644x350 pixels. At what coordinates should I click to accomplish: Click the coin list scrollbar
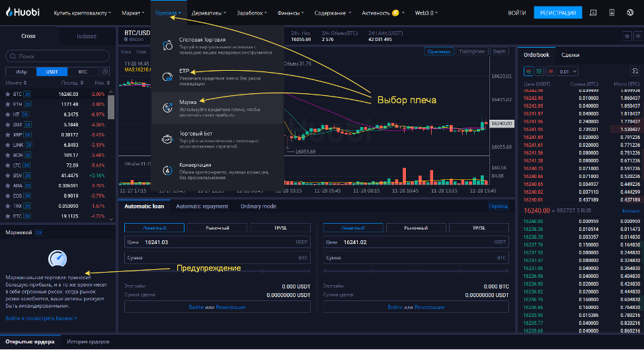(x=111, y=106)
